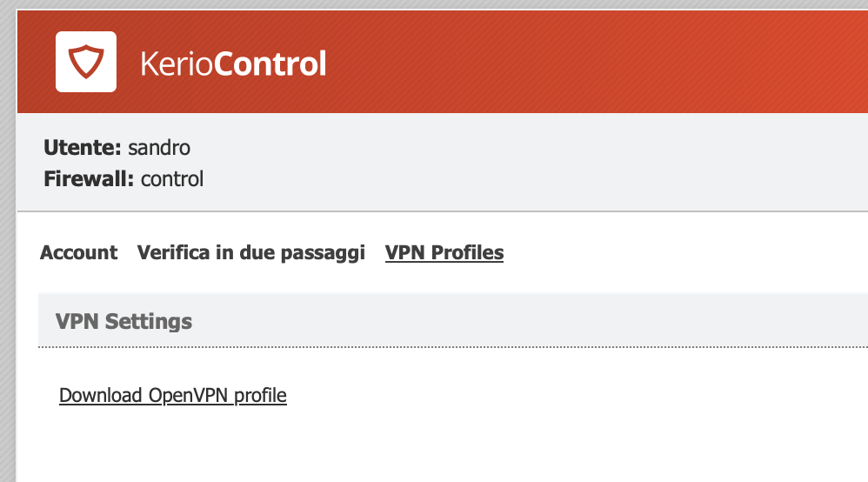868x482 pixels.
Task: Click the 'Firewall:' label
Action: (x=89, y=179)
